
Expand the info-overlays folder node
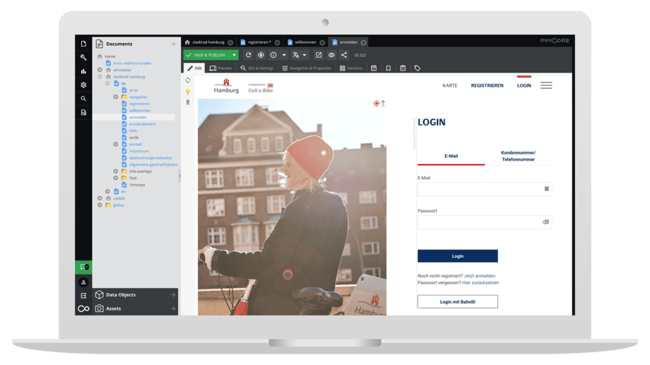coord(116,171)
